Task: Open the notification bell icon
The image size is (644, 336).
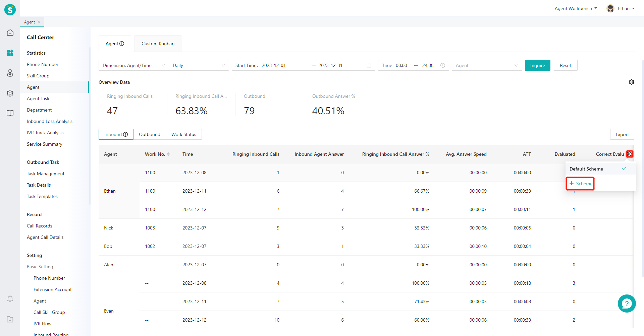Action: coord(10,299)
